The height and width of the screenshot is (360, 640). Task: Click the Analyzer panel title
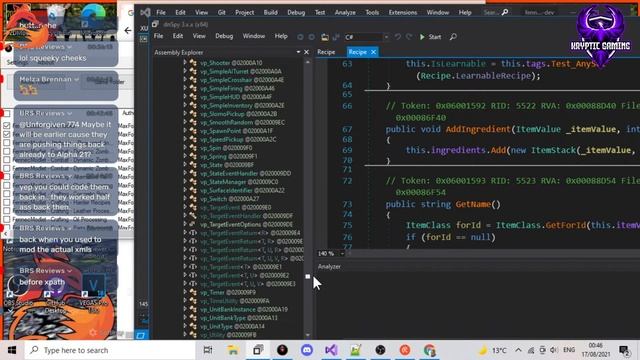(x=329, y=267)
